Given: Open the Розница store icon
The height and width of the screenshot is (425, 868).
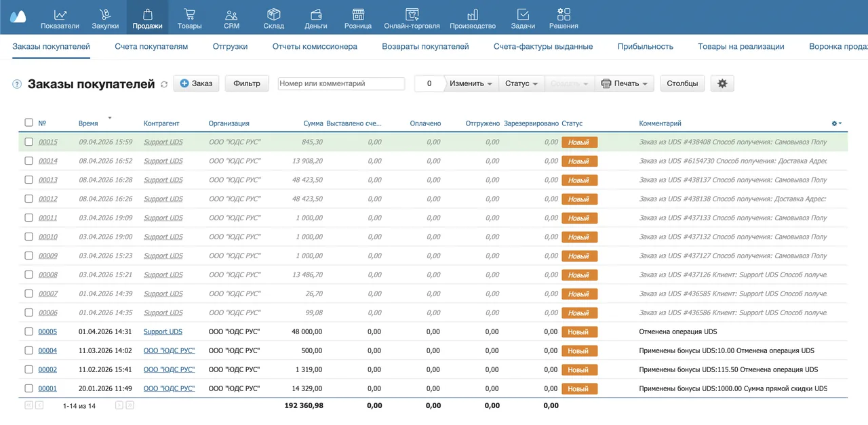Looking at the screenshot, I should (x=358, y=14).
